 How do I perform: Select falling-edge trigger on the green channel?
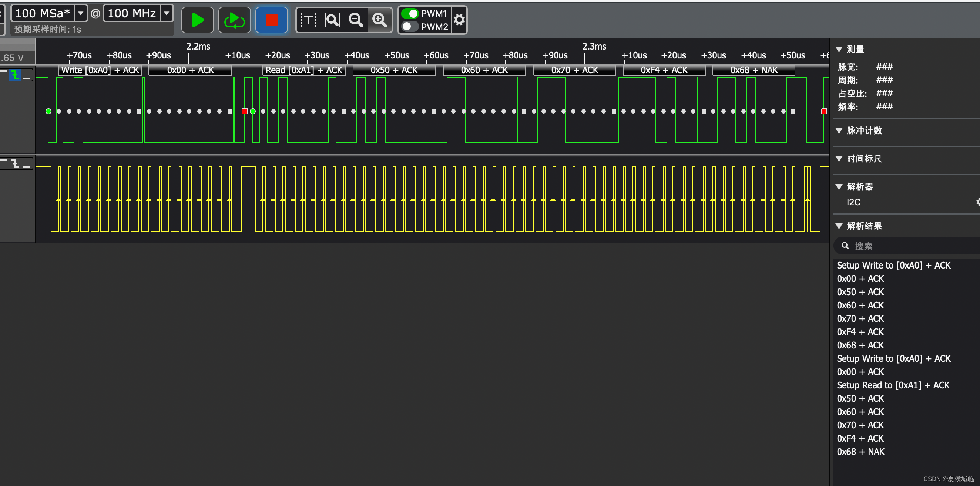tap(15, 75)
